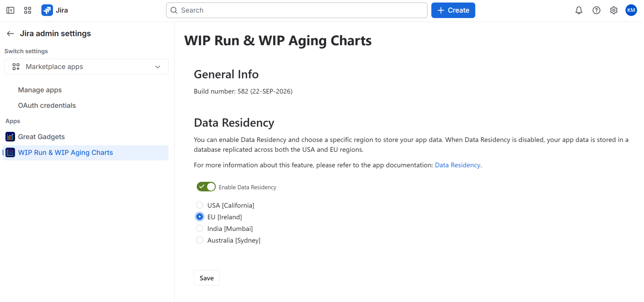Image resolution: width=644 pixels, height=302 pixels.
Task: Click the Switch settings label
Action: click(26, 51)
